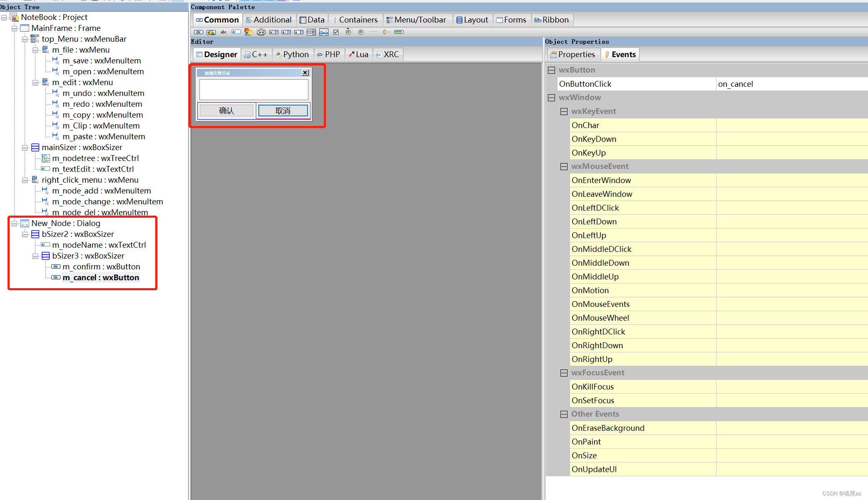Collapse the m_edit wxMenu node
The height and width of the screenshot is (500, 868).
35,83
